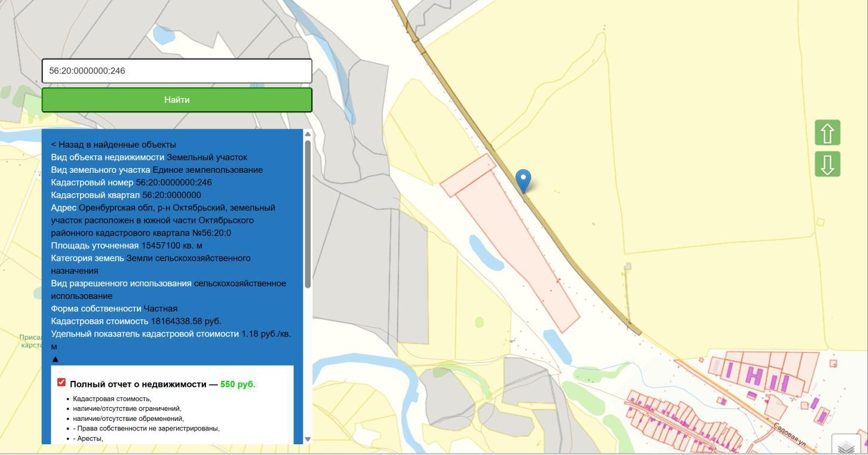Image resolution: width=868 pixels, height=455 pixels.
Task: Click the blue map location pin
Action: click(x=523, y=181)
